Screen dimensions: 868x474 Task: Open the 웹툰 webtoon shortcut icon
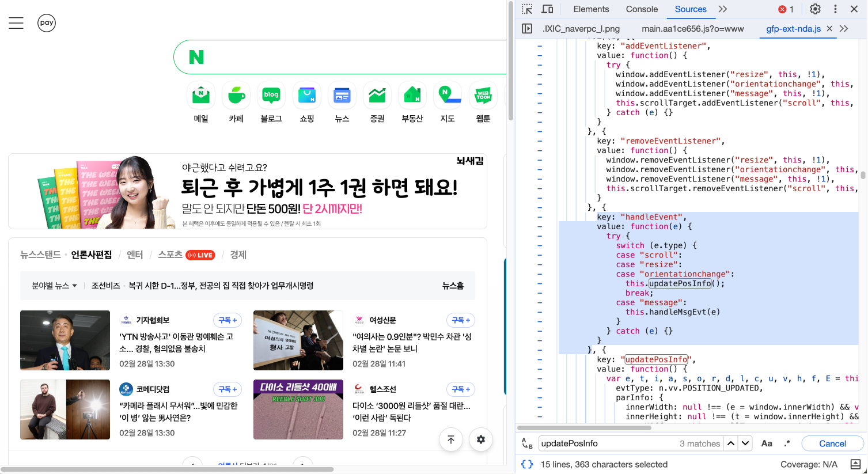click(x=483, y=95)
